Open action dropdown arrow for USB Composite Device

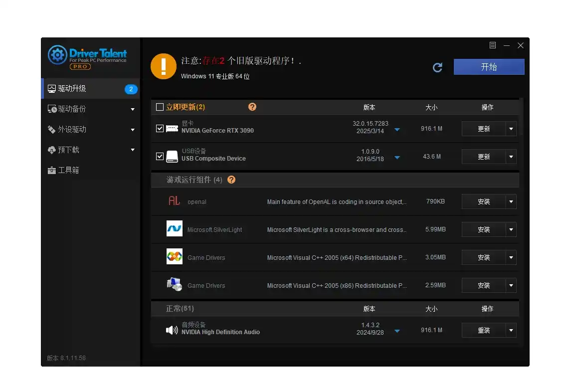pyautogui.click(x=511, y=157)
